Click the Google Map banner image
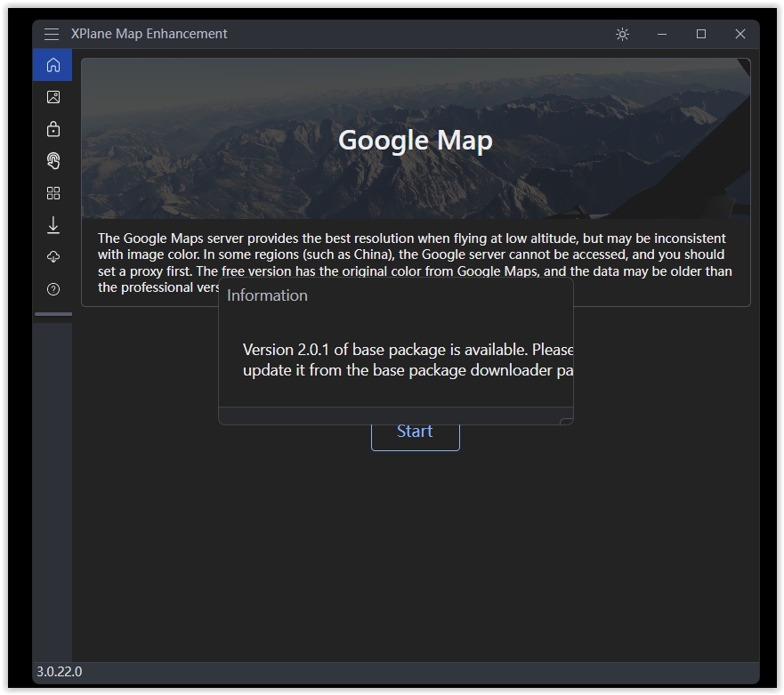Image resolution: width=784 pixels, height=695 pixels. [415, 140]
